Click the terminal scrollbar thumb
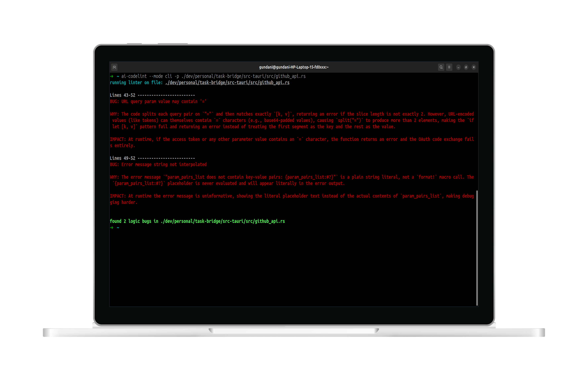588x380 pixels. 477,248
